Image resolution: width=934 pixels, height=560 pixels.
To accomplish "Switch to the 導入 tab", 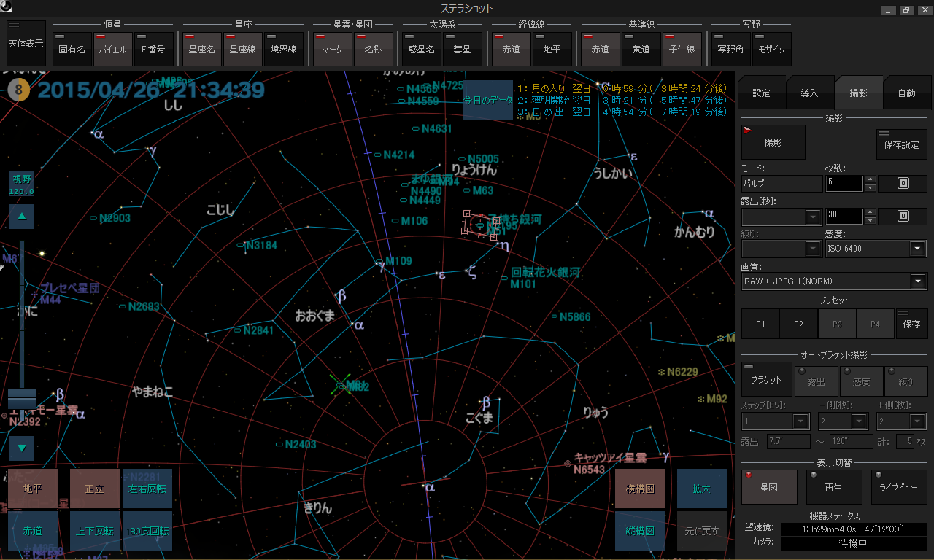I will pyautogui.click(x=810, y=93).
